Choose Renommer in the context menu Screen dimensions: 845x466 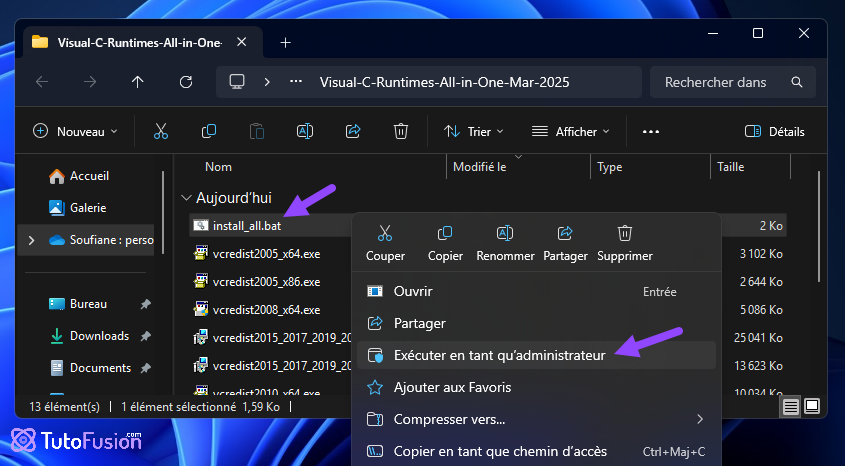505,244
